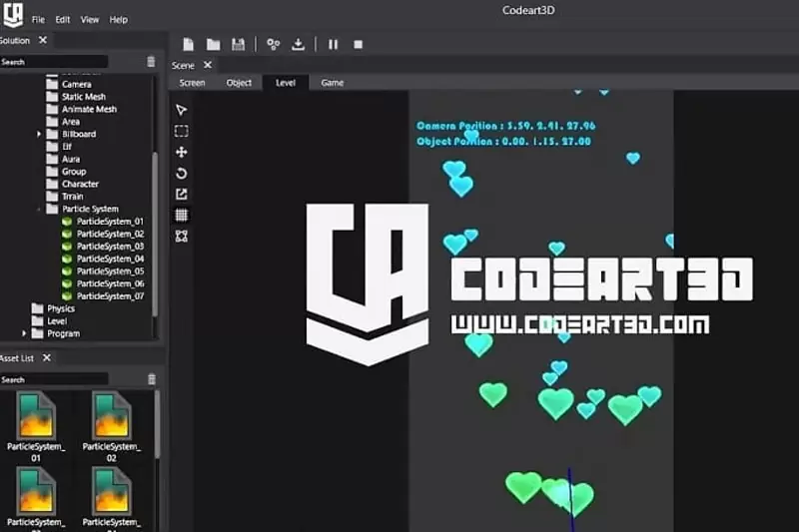
Task: Stop the scene playback
Action: pyautogui.click(x=359, y=45)
